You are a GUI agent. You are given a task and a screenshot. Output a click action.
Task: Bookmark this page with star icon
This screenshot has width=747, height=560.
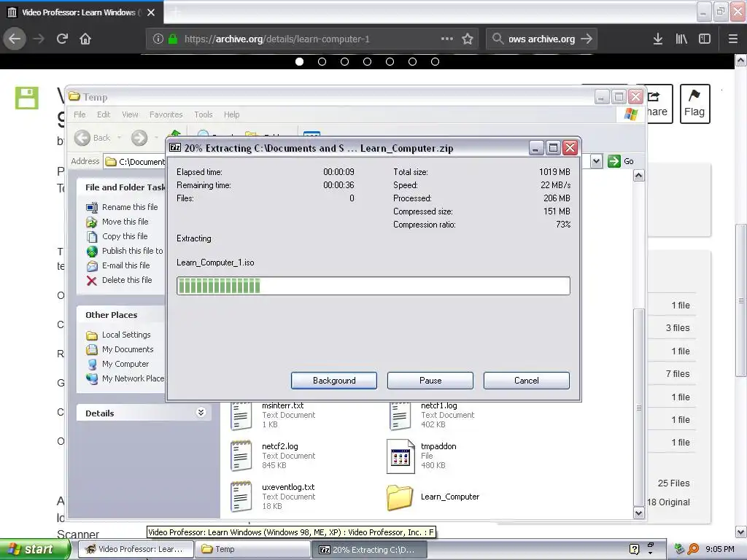click(x=468, y=39)
